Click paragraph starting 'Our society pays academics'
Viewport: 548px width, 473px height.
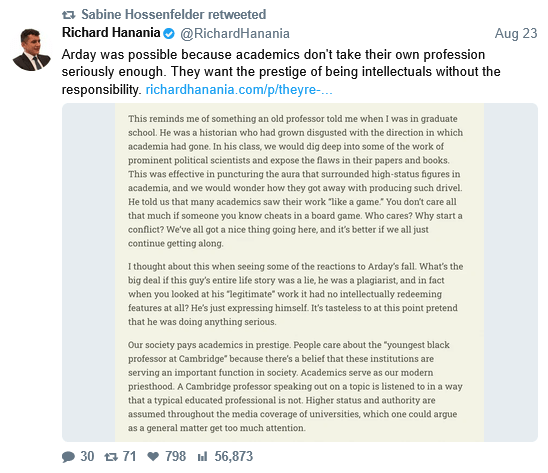(295, 386)
